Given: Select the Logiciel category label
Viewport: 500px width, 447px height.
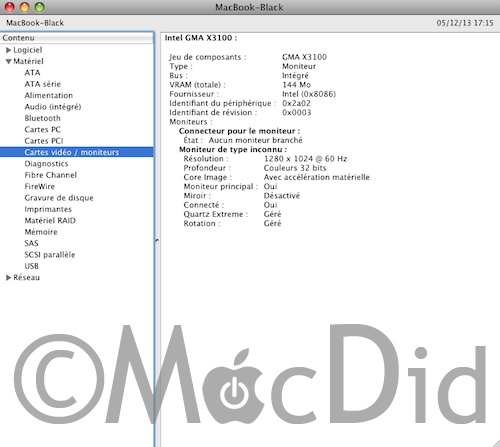Looking at the screenshot, I should click(28, 50).
